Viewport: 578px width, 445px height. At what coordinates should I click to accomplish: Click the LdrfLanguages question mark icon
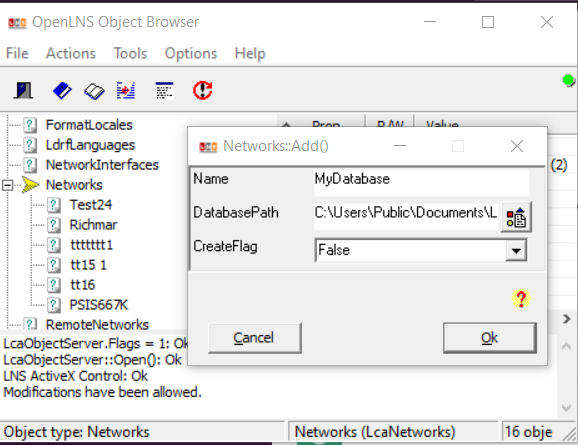pyautogui.click(x=30, y=145)
